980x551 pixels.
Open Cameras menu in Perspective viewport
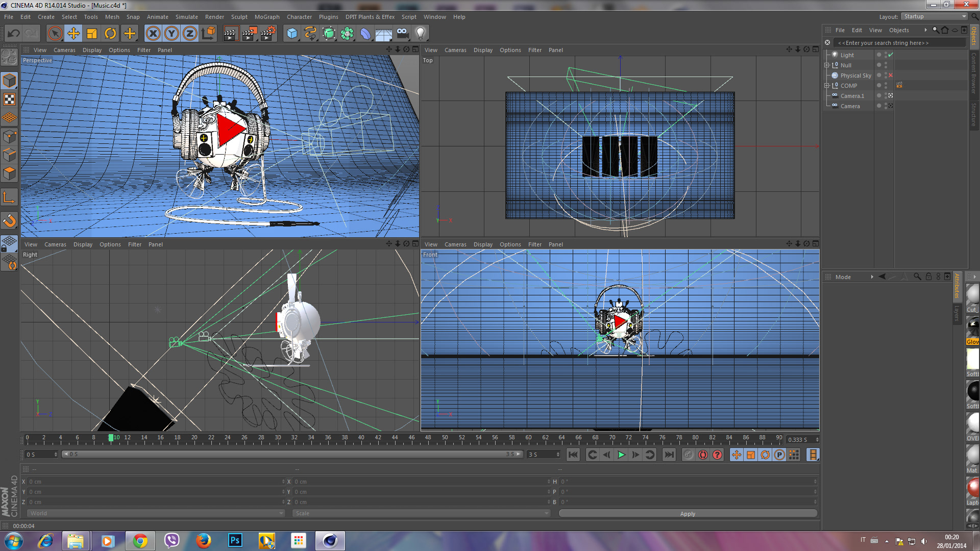(x=64, y=50)
